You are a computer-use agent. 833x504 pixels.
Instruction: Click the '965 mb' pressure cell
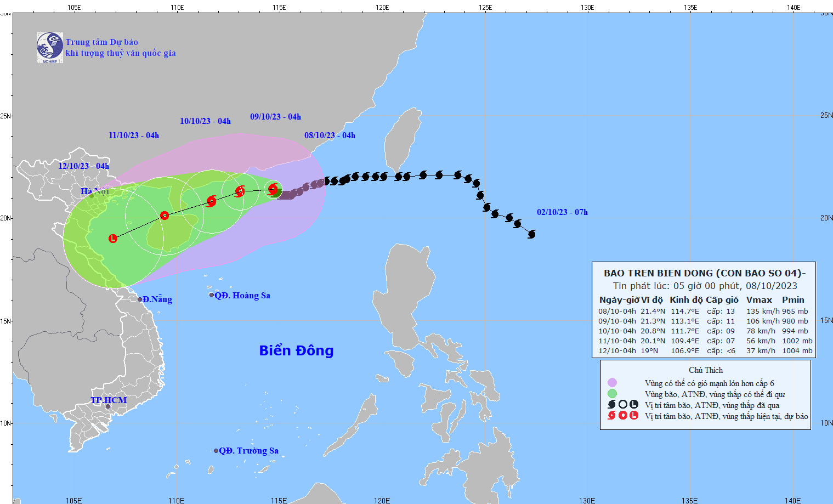point(795,312)
